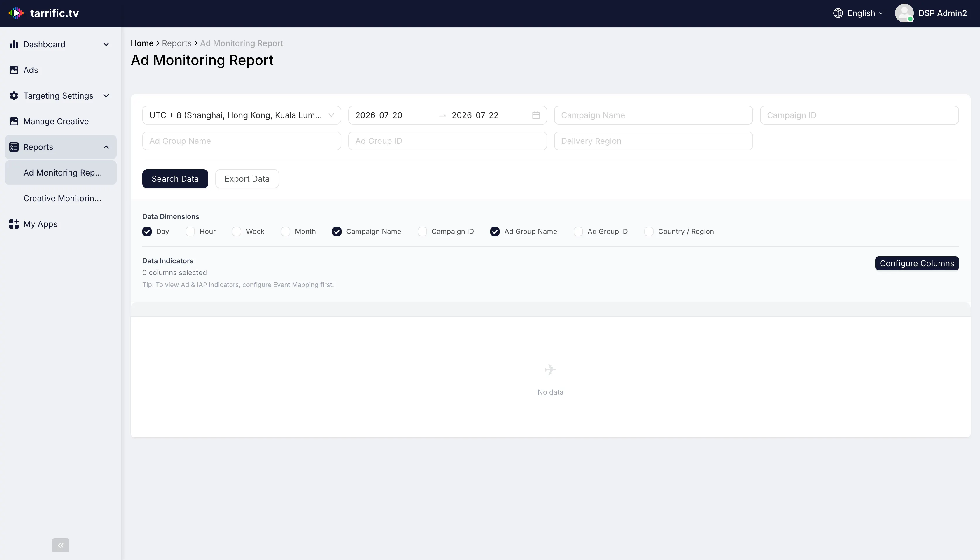Tick the Month dimension checkbox
Viewport: 980px width, 560px height.
coord(285,232)
